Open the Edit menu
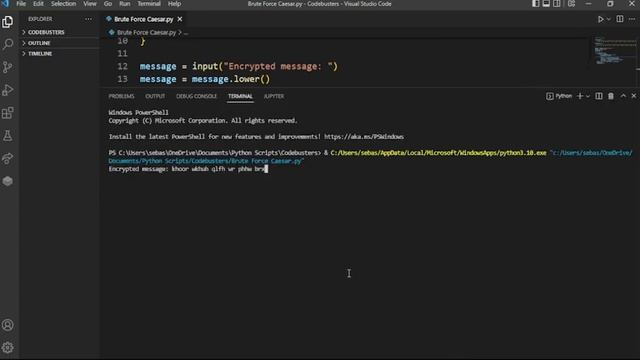The image size is (640, 360). [38, 4]
